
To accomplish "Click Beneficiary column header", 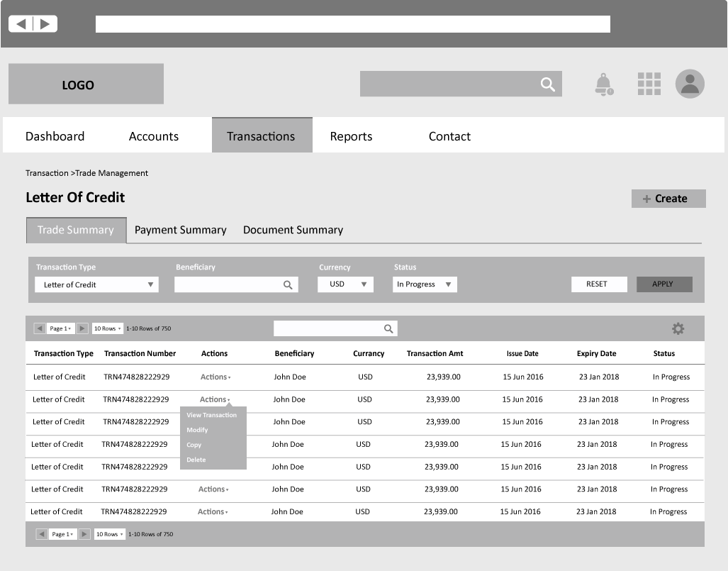I will tap(294, 353).
